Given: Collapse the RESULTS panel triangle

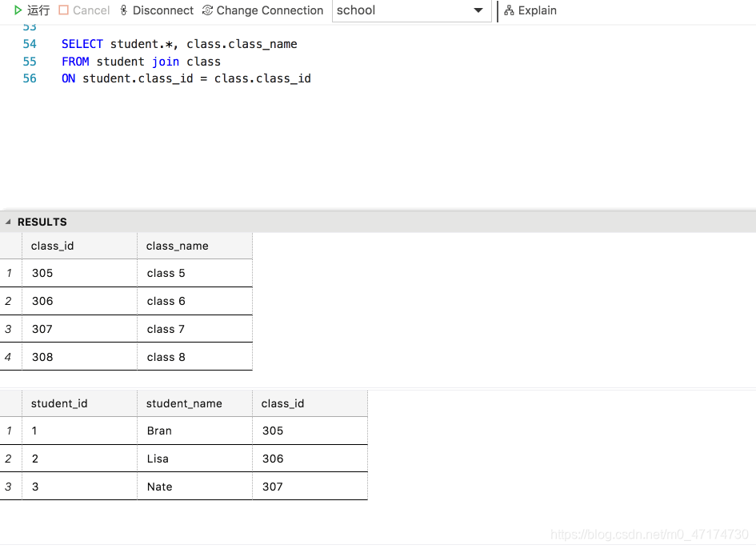Looking at the screenshot, I should [x=8, y=222].
